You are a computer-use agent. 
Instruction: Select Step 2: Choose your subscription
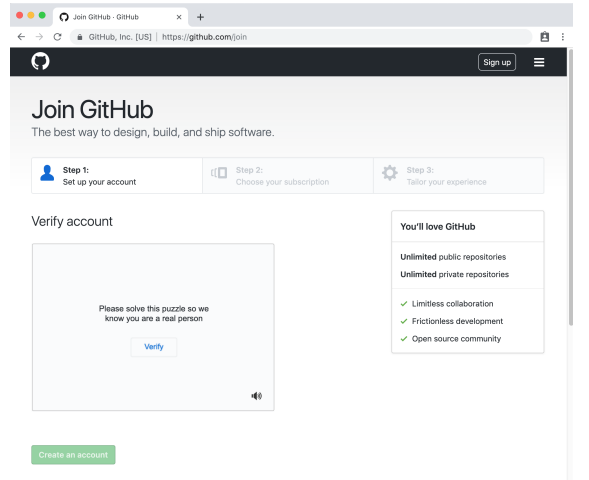(x=288, y=175)
